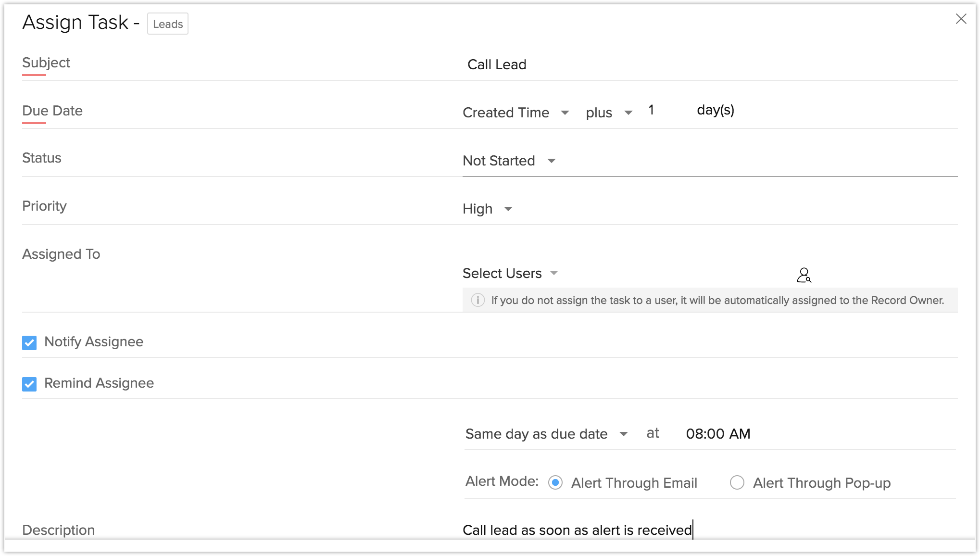The image size is (980, 556).
Task: Click the info icon beside assignment note
Action: [477, 300]
